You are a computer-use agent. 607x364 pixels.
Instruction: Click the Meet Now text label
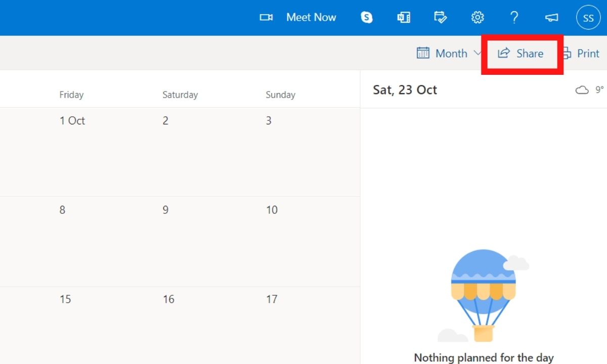pyautogui.click(x=311, y=18)
